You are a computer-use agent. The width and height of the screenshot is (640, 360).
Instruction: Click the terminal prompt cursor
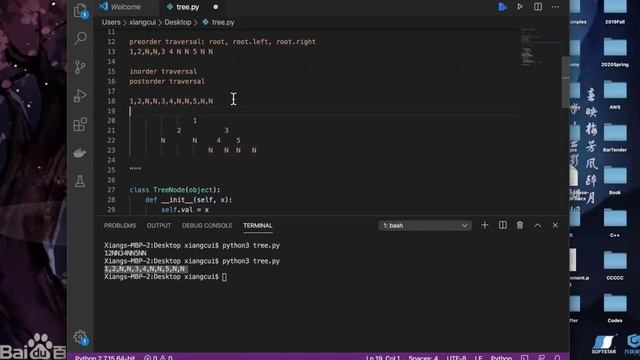coord(224,277)
